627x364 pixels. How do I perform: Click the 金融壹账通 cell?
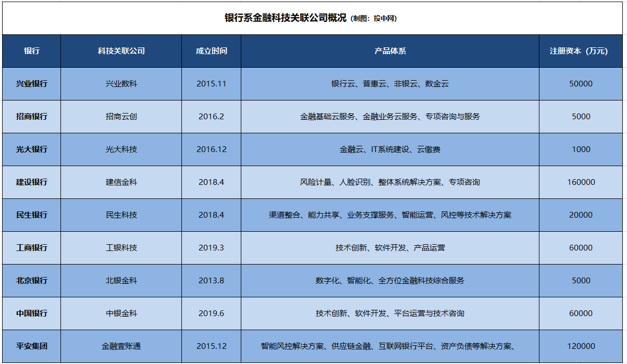click(x=121, y=346)
